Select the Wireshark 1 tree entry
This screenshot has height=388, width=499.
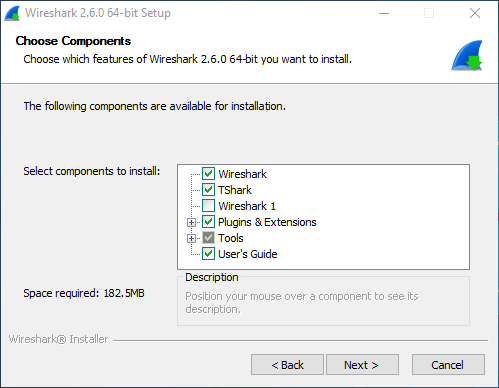pos(247,206)
